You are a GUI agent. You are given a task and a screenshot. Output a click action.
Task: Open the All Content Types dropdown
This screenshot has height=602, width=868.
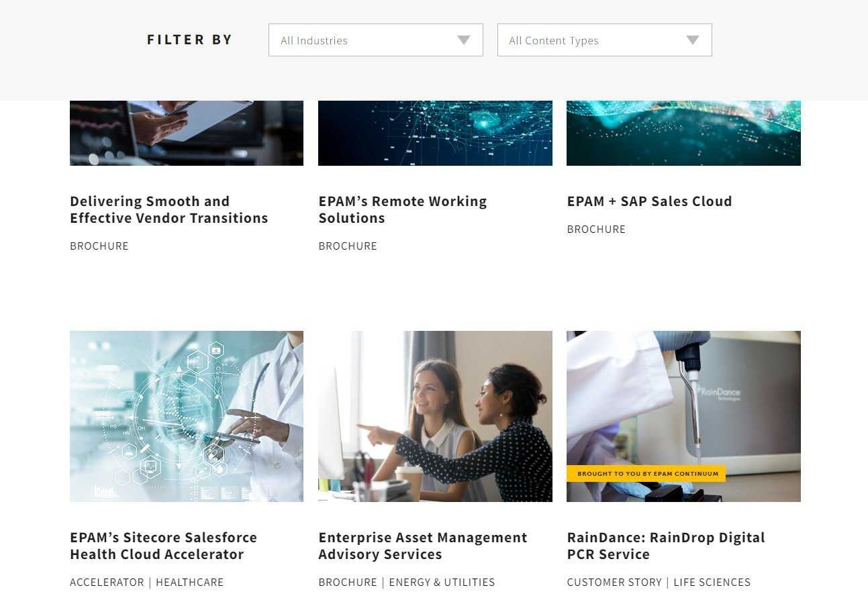(604, 40)
